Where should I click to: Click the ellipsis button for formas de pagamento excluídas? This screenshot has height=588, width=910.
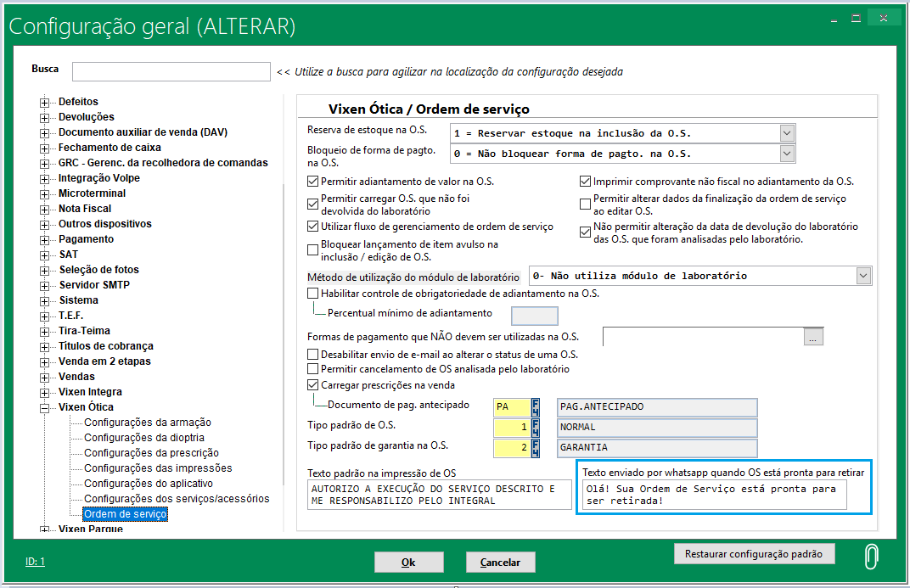coord(813,336)
